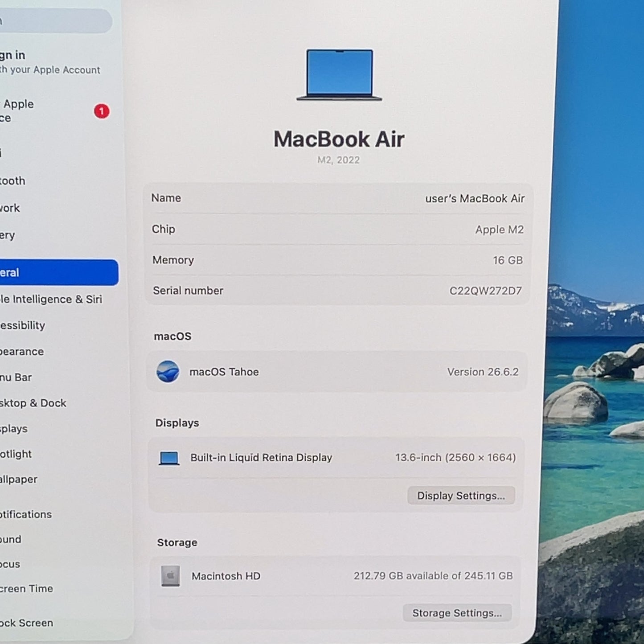Click the "16 GB" memory value
Screen dimensions: 644x644
[508, 260]
